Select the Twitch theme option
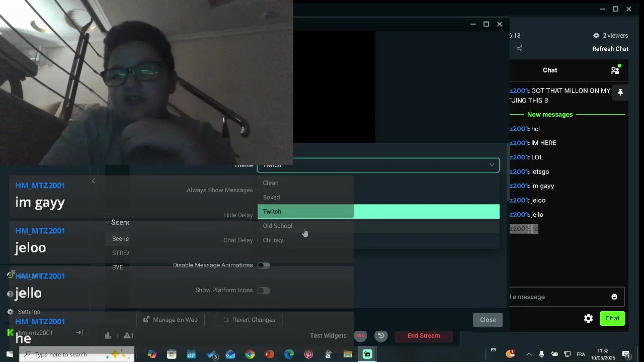 pyautogui.click(x=378, y=212)
